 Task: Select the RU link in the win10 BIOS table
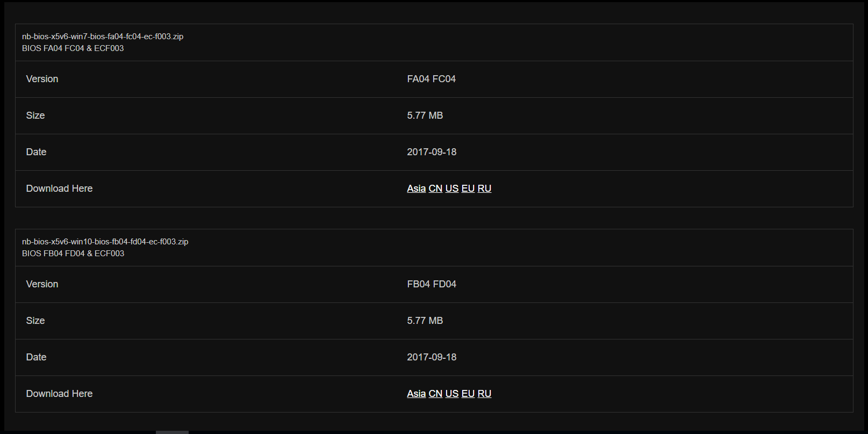pos(484,394)
